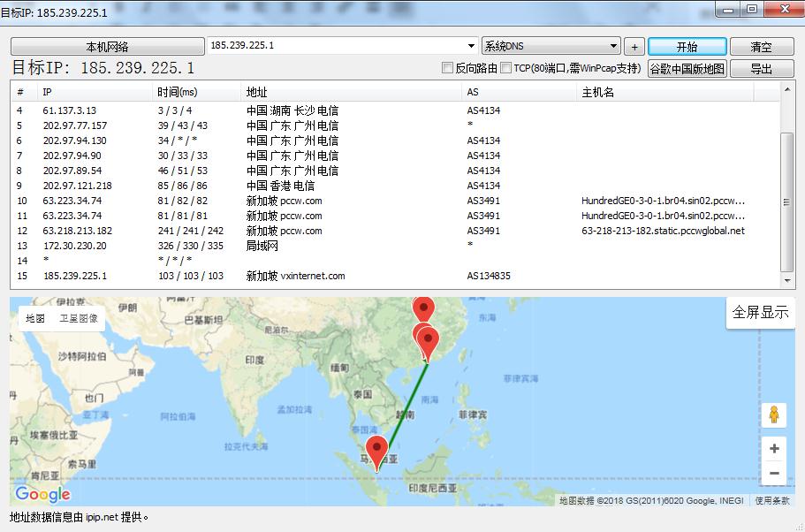The height and width of the screenshot is (532, 805).
Task: Zoom in on the map with plus icon
Action: tap(773, 448)
